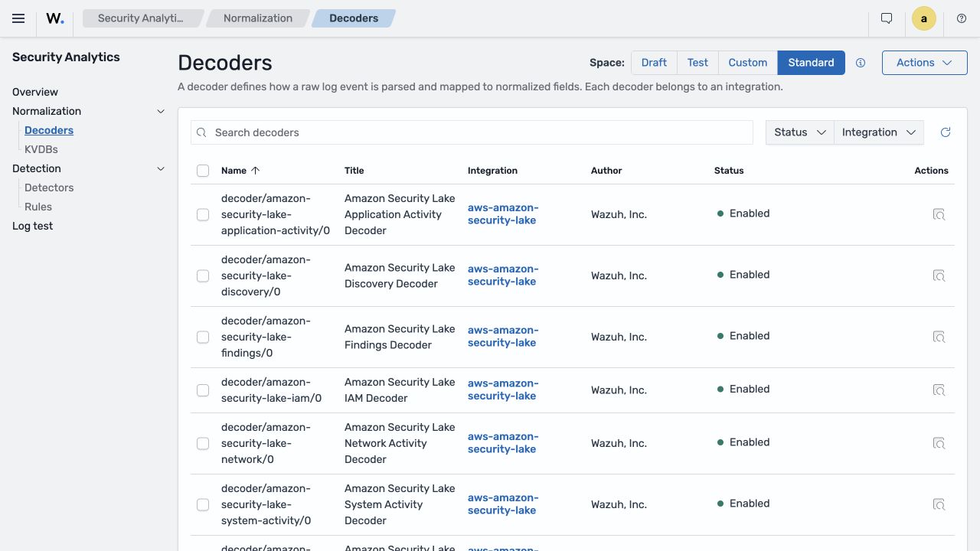980x551 pixels.
Task: Open aws-amazon-security-lake link in application-activity row
Action: [x=503, y=214]
